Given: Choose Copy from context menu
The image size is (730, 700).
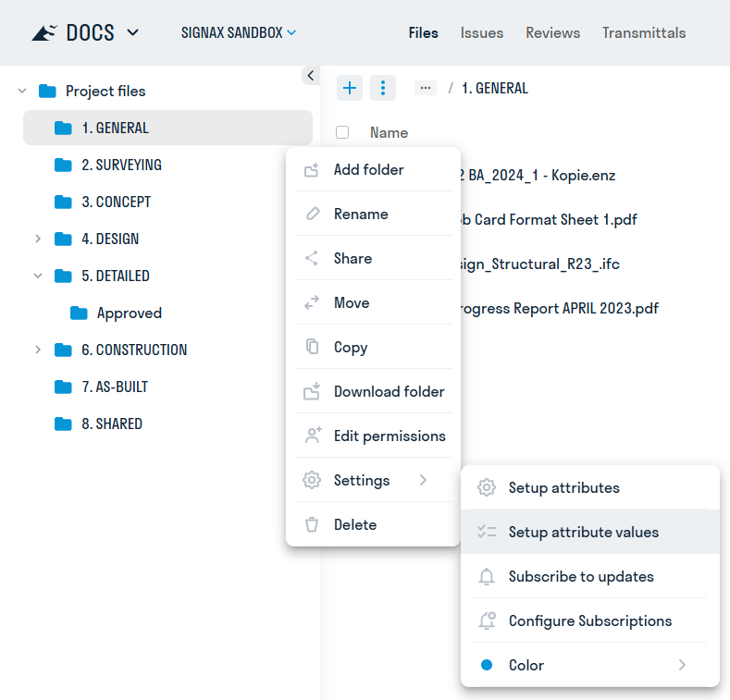Looking at the screenshot, I should tap(374, 347).
